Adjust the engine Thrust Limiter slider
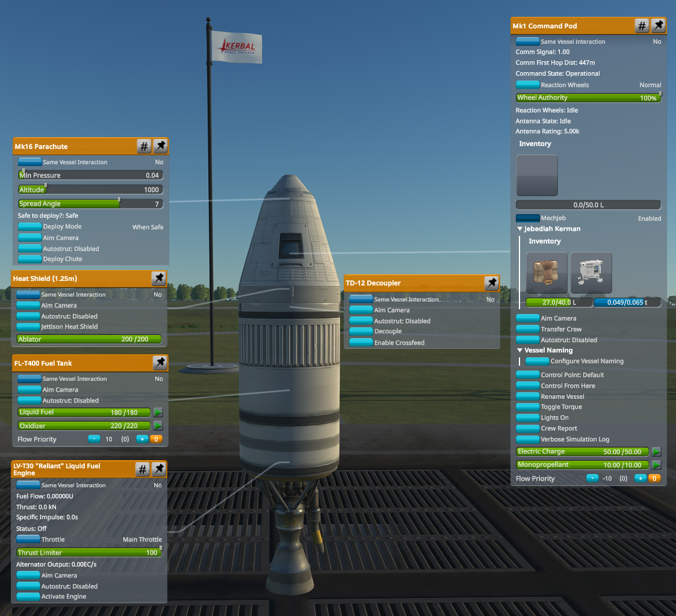This screenshot has height=616, width=676. (x=89, y=552)
